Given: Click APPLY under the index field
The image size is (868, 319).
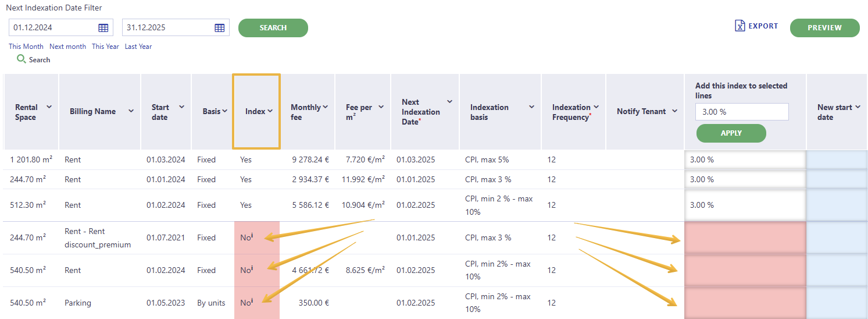Looking at the screenshot, I should click(x=731, y=133).
